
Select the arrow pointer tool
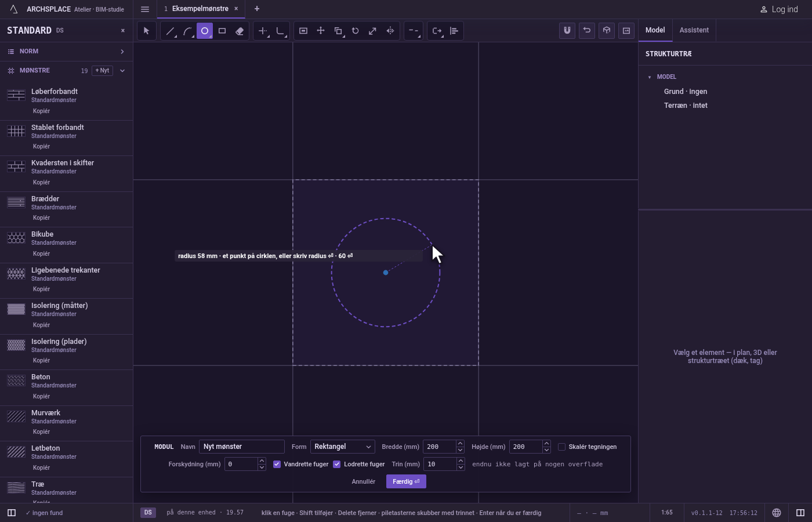[147, 31]
